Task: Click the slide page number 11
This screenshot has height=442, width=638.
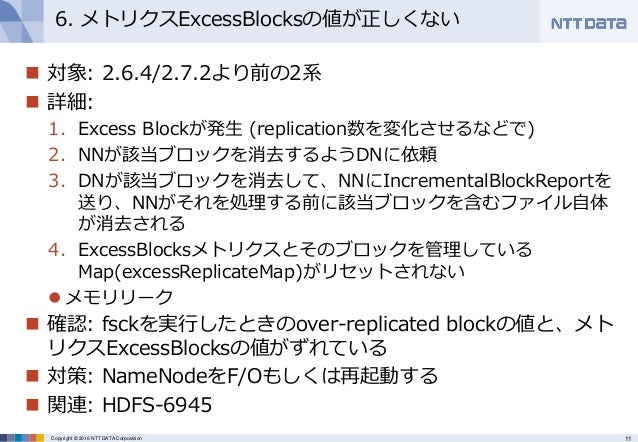Action: pyautogui.click(x=627, y=438)
